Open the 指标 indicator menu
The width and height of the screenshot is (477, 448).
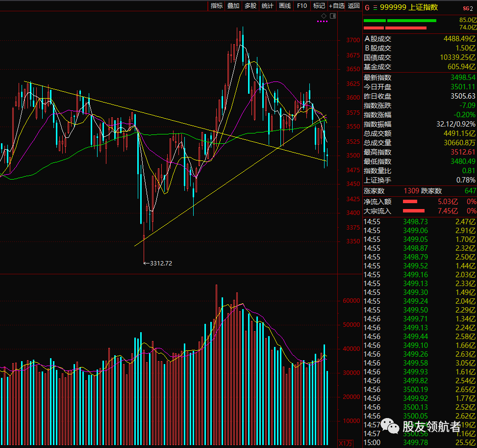pyautogui.click(x=217, y=6)
